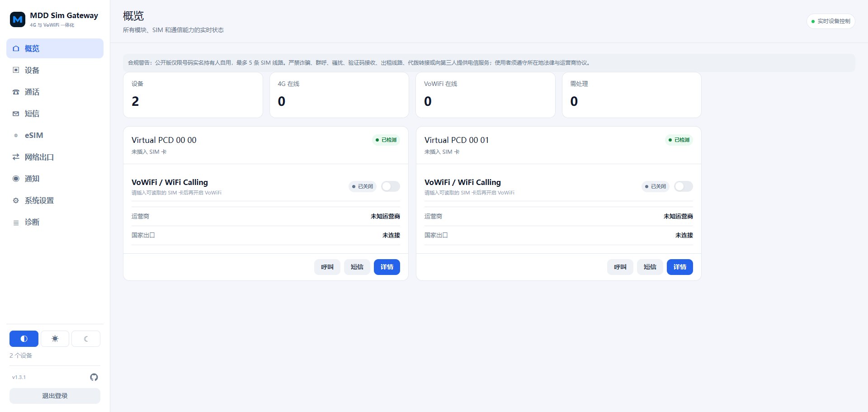Image resolution: width=868 pixels, height=412 pixels.
Task: Open 详情 for Virtual PCD 00 00
Action: pos(387,267)
